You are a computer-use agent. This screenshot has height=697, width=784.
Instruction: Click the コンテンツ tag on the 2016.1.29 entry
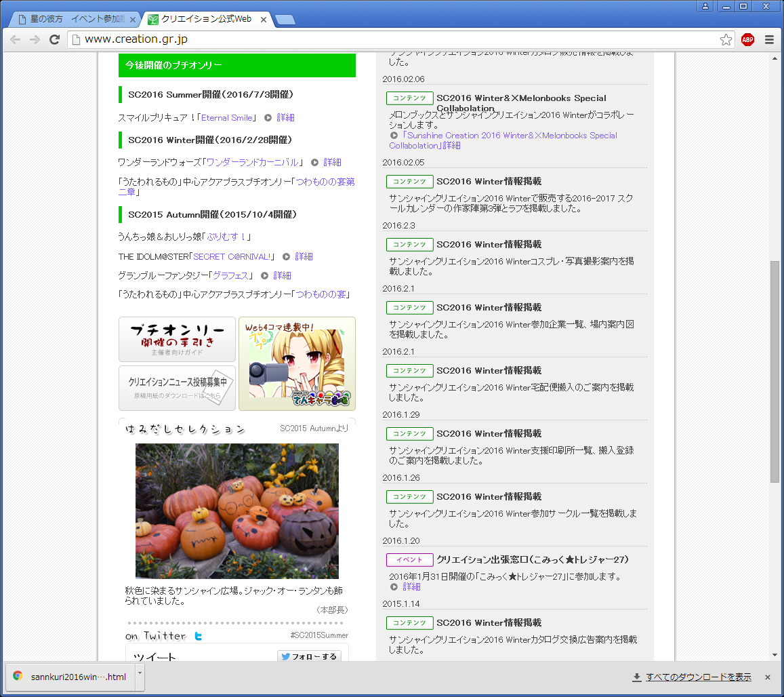click(x=409, y=433)
